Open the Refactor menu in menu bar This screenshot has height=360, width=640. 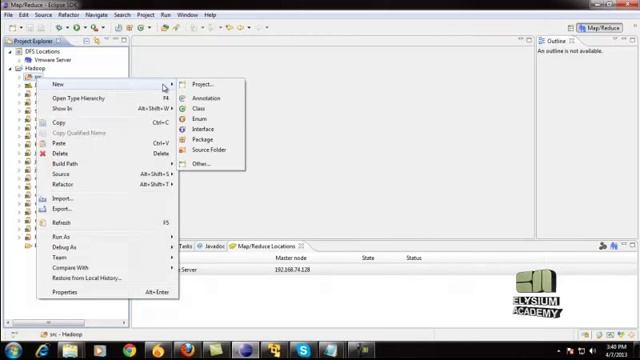(69, 15)
